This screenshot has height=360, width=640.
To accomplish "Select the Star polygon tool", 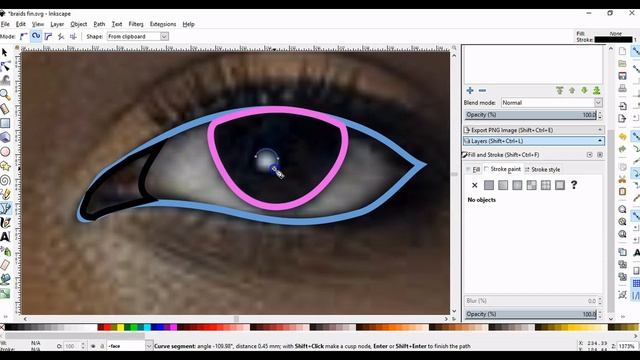I will (5, 166).
